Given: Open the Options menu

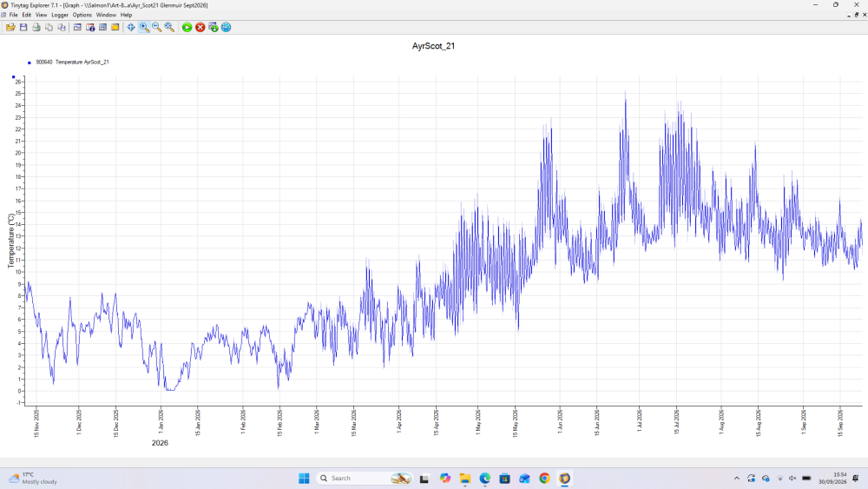Looking at the screenshot, I should 82,15.
